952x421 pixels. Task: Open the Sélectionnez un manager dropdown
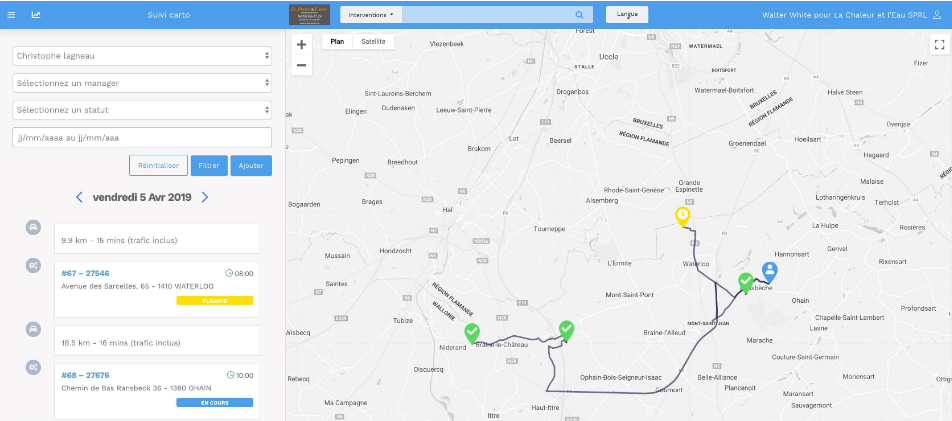coord(142,83)
